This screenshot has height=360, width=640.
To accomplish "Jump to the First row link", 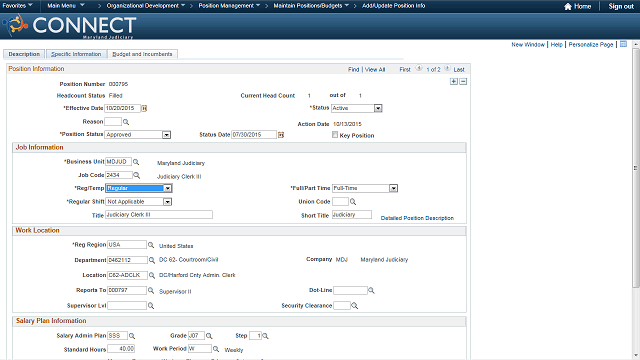I will [405, 70].
